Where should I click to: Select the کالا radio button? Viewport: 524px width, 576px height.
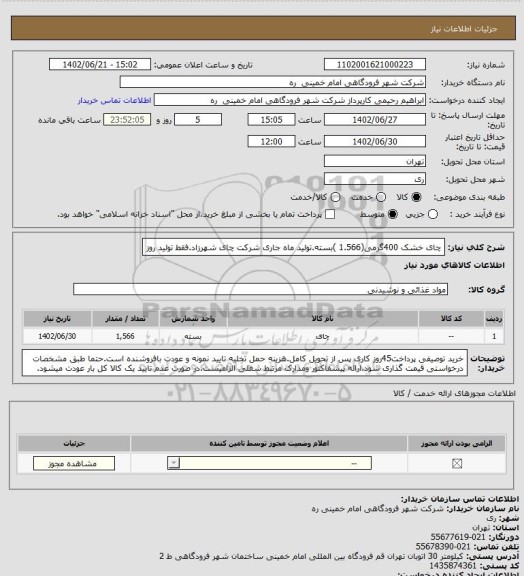(x=416, y=197)
